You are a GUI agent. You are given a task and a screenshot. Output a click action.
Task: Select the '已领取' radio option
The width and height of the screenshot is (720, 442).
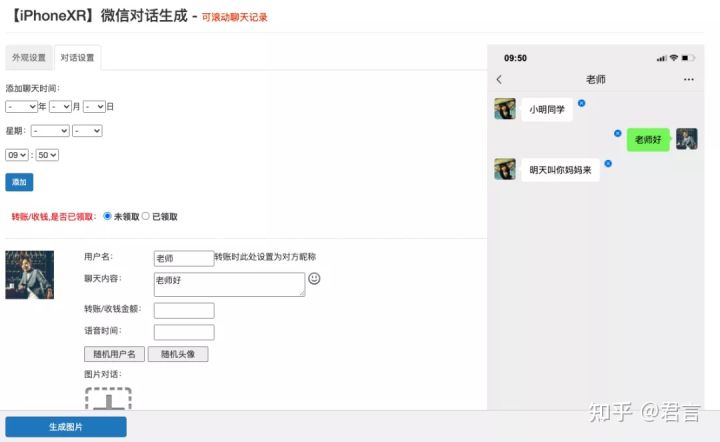tap(146, 216)
